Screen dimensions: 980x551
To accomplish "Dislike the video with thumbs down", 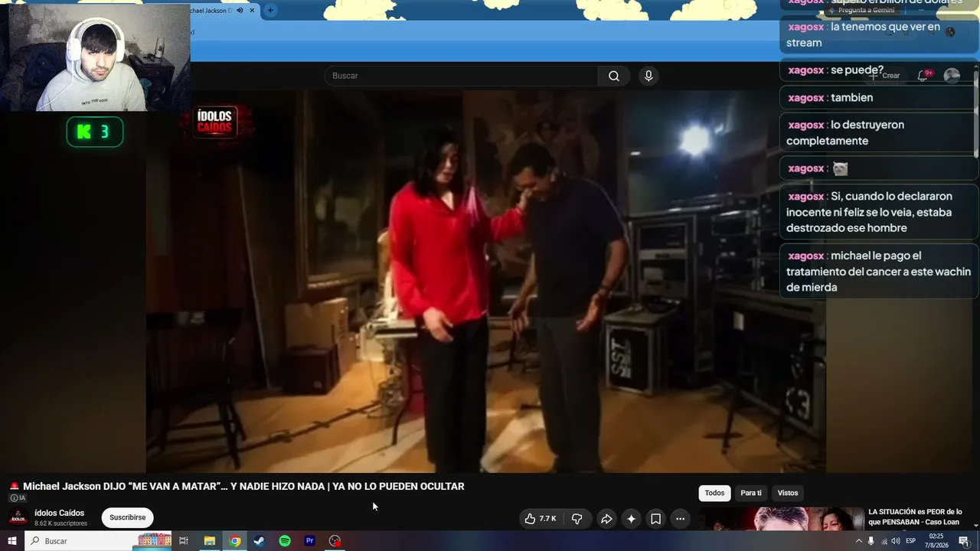I will point(577,519).
